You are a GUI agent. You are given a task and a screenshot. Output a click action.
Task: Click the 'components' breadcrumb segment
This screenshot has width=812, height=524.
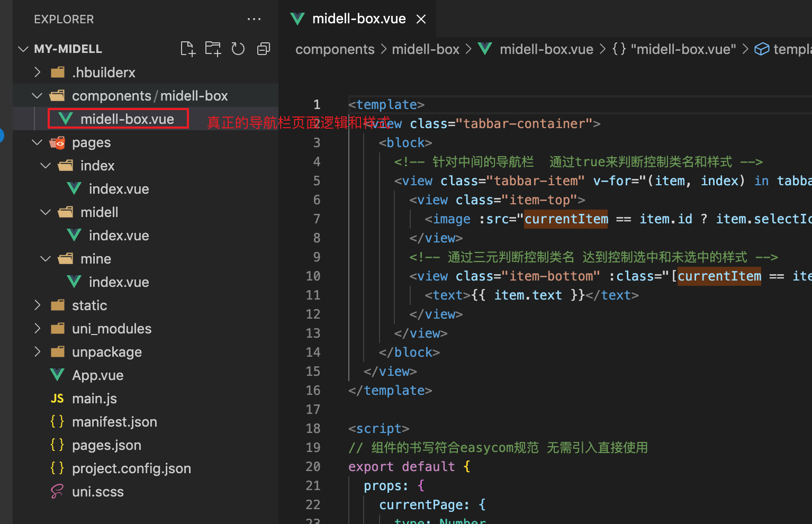335,49
